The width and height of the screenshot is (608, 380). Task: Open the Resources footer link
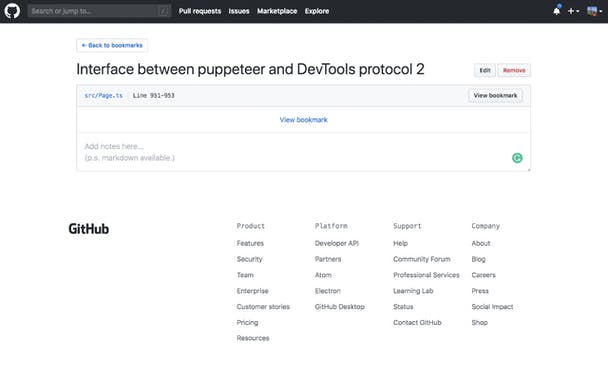point(253,338)
